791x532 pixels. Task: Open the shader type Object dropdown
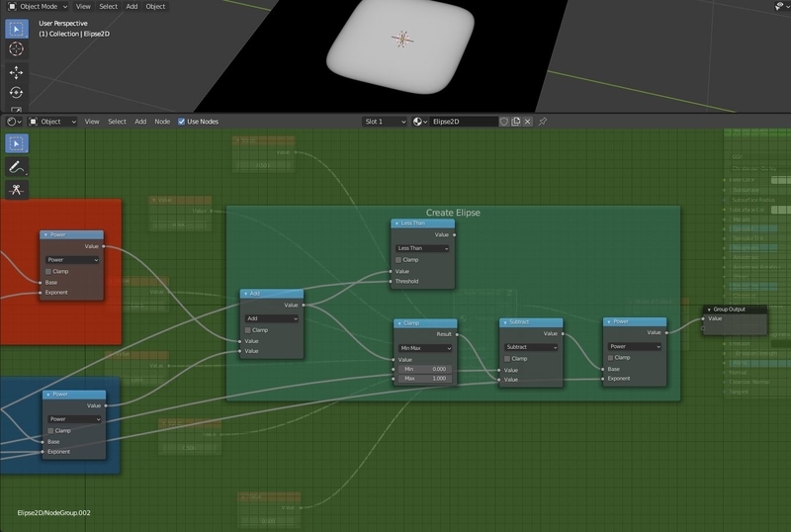[52, 122]
